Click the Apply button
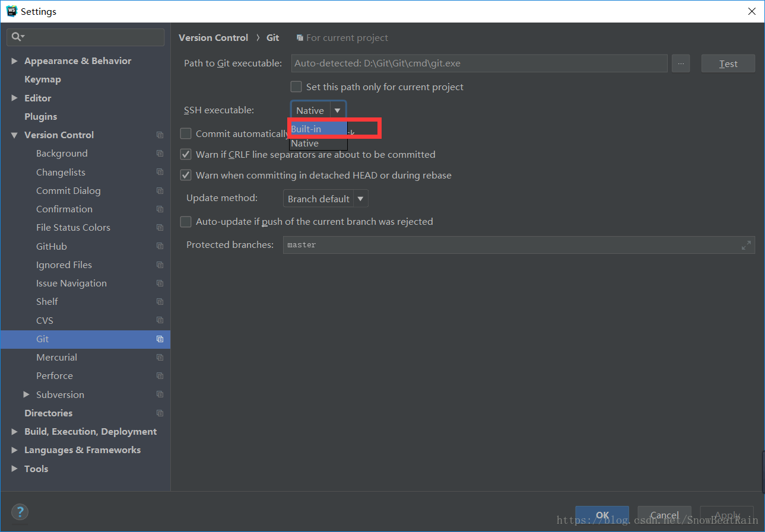Screen dimensions: 765x532 pos(727,515)
